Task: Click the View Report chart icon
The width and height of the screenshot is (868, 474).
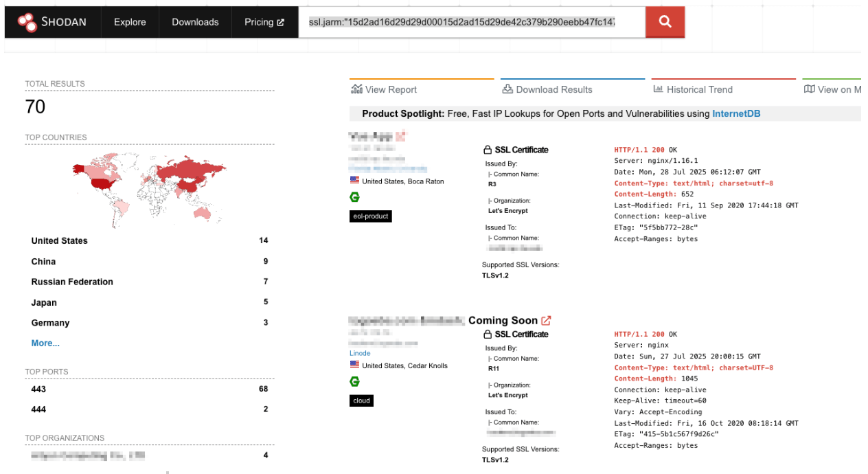Action: click(x=356, y=89)
